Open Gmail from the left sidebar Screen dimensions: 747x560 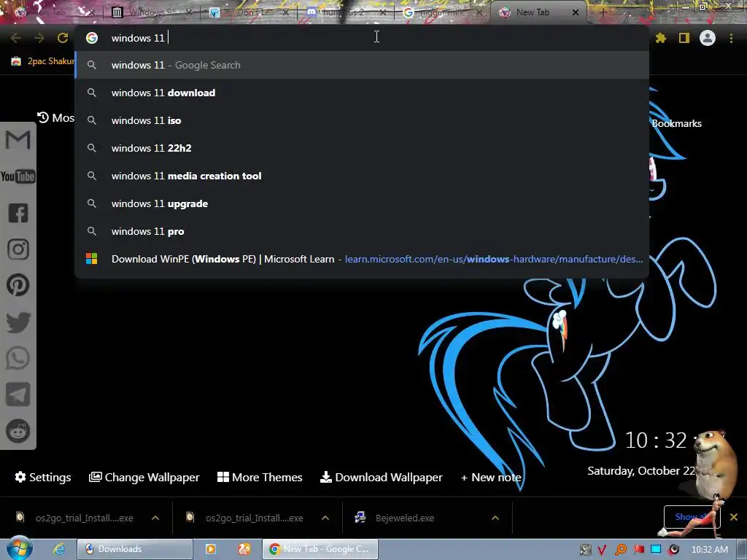point(18,140)
